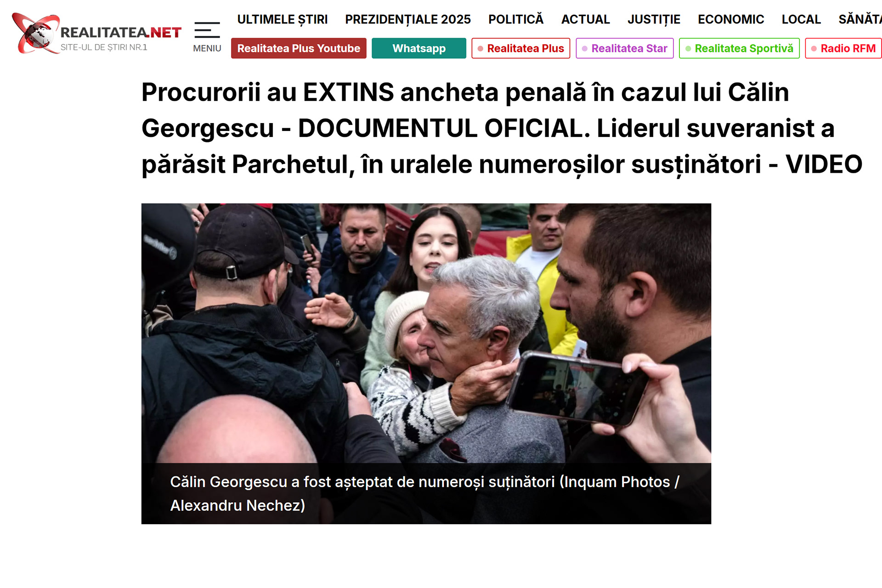The height and width of the screenshot is (588, 882).
Task: Open the Economic category
Action: click(x=731, y=19)
